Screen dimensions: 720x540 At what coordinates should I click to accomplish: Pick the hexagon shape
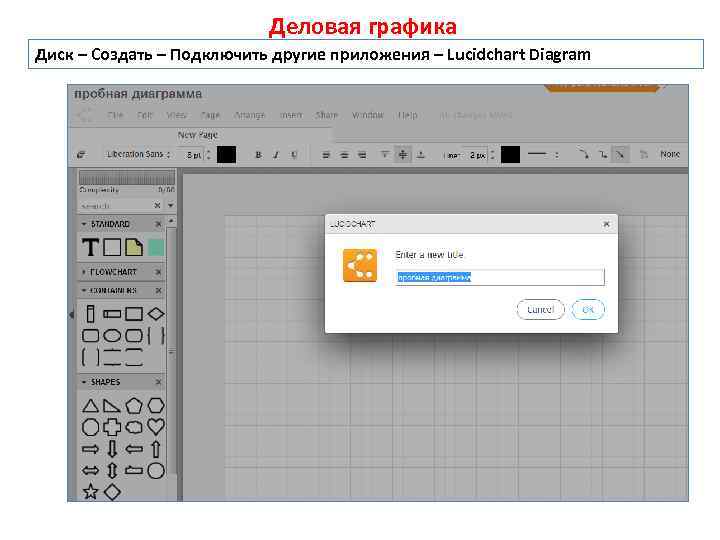coord(156,405)
